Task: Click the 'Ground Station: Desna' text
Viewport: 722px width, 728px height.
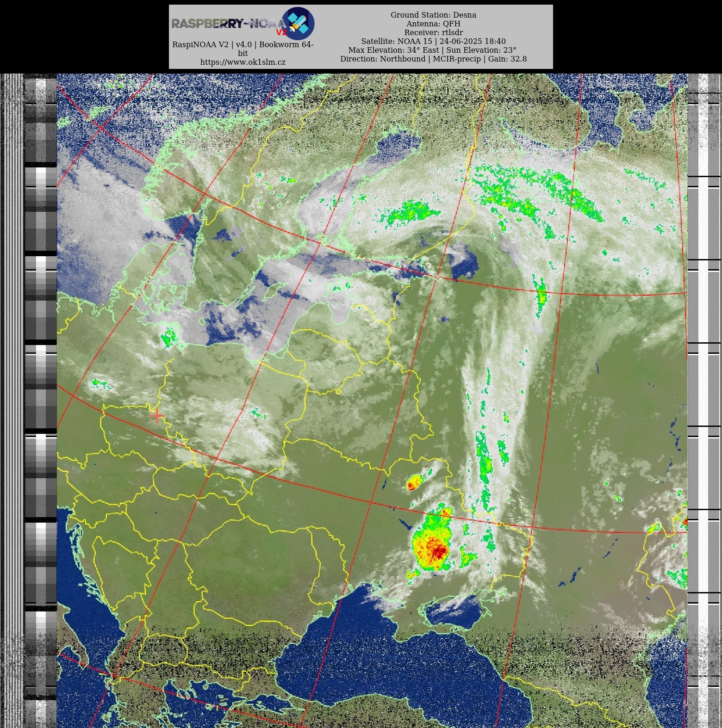Action: tap(433, 15)
